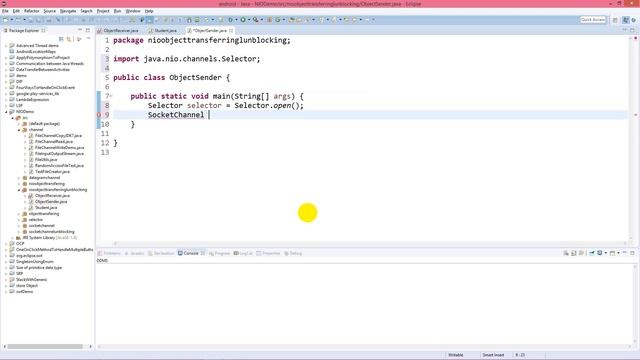The width and height of the screenshot is (640, 360).
Task: Select DataTransferBetweenActivities project
Action: click(42, 70)
